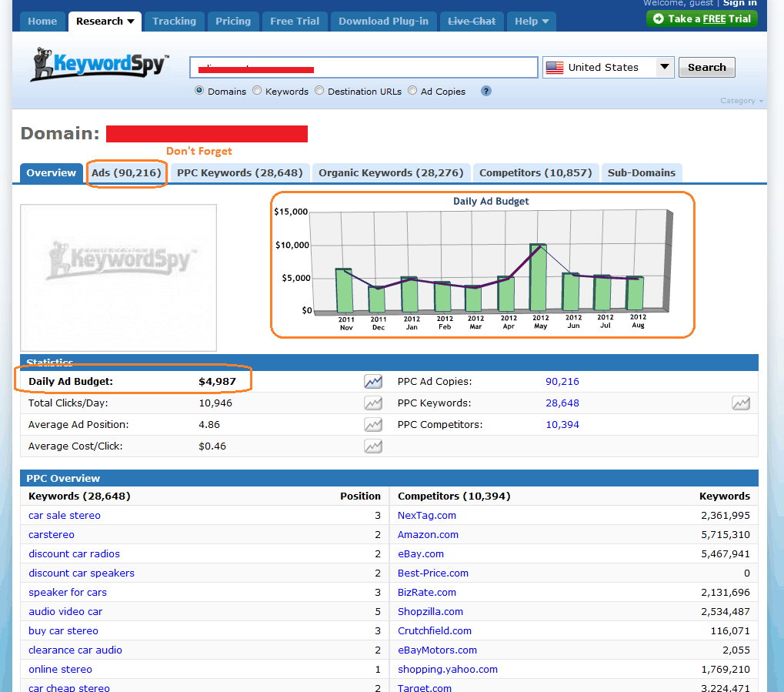This screenshot has height=692, width=784.
Task: Open the Pricing tab
Action: 233,22
